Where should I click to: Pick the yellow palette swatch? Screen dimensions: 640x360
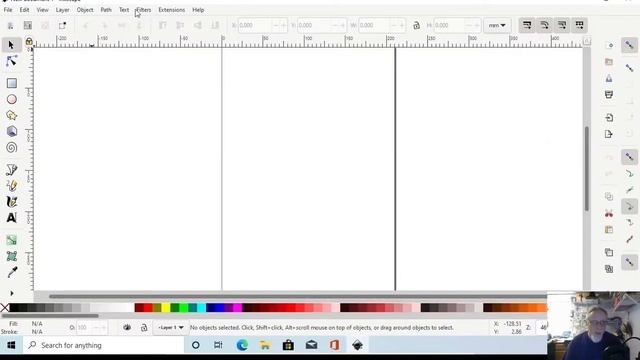[166, 308]
